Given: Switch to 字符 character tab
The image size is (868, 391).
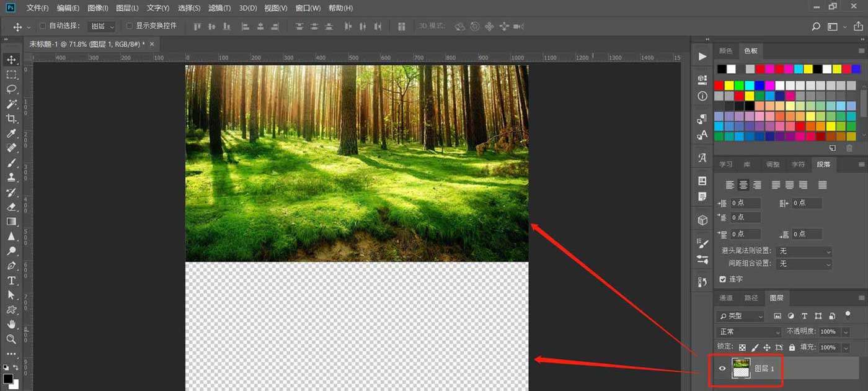Looking at the screenshot, I should click(798, 164).
